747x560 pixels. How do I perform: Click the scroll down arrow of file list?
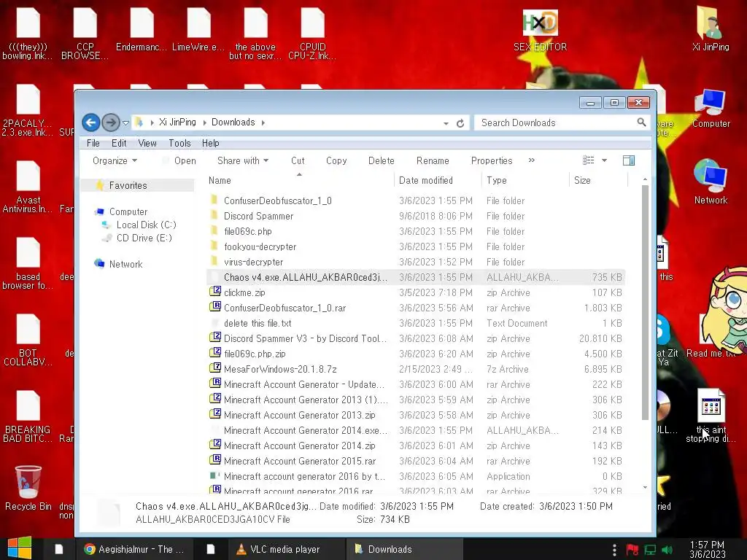645,488
